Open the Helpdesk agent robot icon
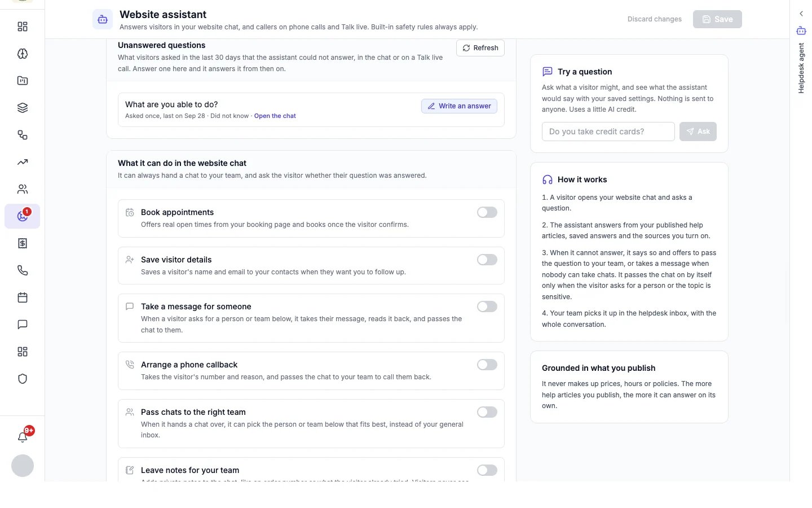Screen dimensions: 812x508 pos(801,30)
